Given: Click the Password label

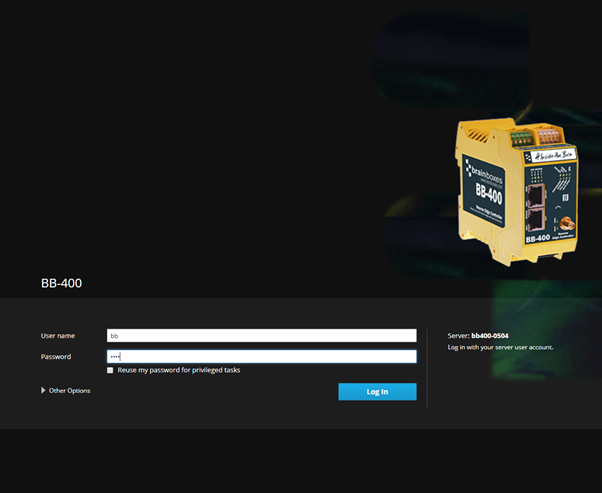Looking at the screenshot, I should click(56, 356).
